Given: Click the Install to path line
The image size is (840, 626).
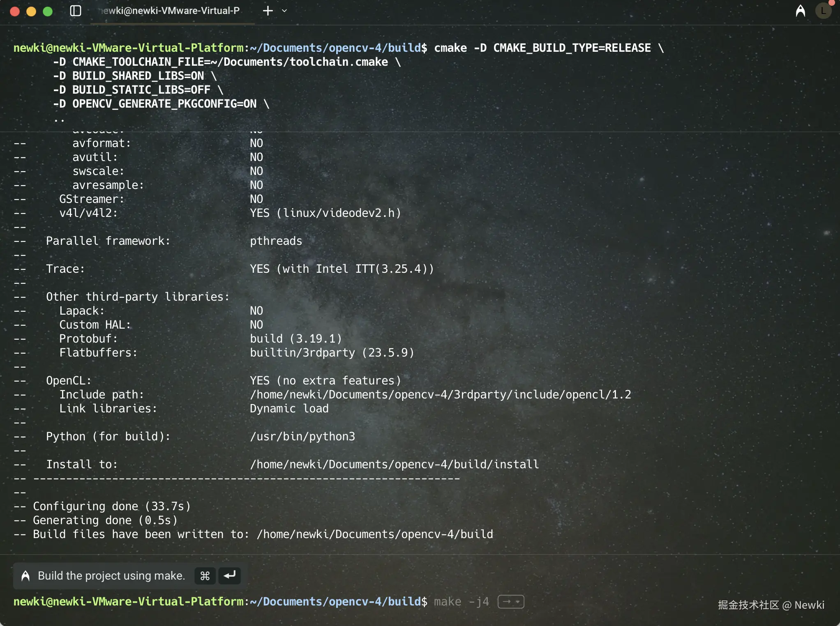Looking at the screenshot, I should tap(394, 464).
